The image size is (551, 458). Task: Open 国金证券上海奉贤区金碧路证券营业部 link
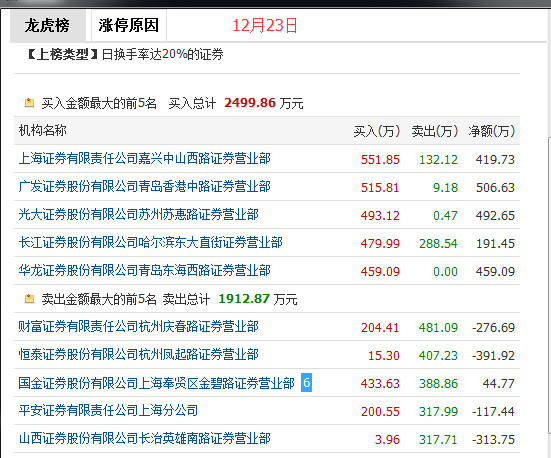[156, 383]
